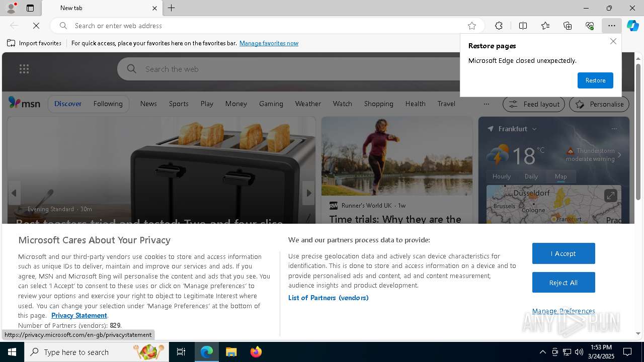Open List of Partners (vendors) link
The height and width of the screenshot is (362, 644).
329,298
